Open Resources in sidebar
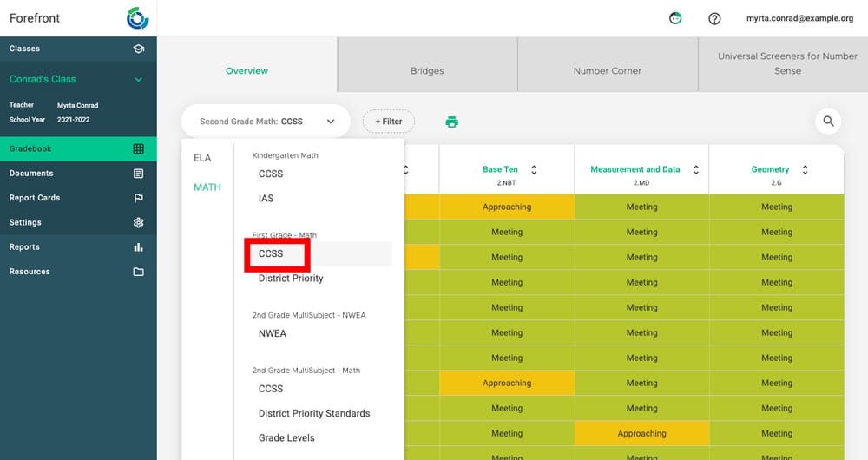 pos(78,272)
